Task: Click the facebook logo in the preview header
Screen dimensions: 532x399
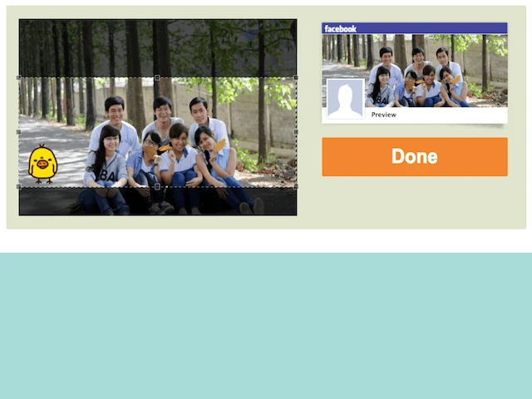Action: coord(340,29)
